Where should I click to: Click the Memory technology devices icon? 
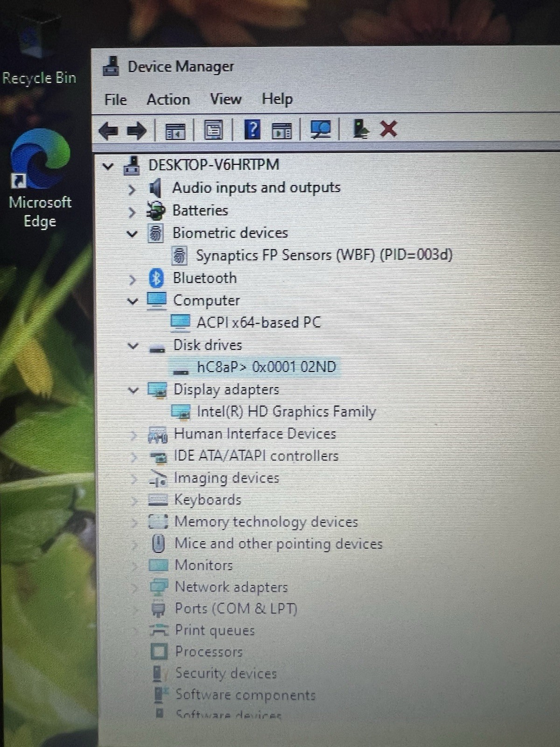(159, 521)
